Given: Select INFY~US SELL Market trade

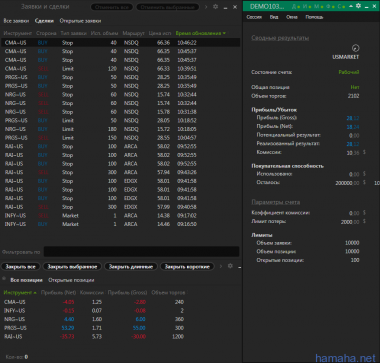Looking at the screenshot, I should 120,216.
